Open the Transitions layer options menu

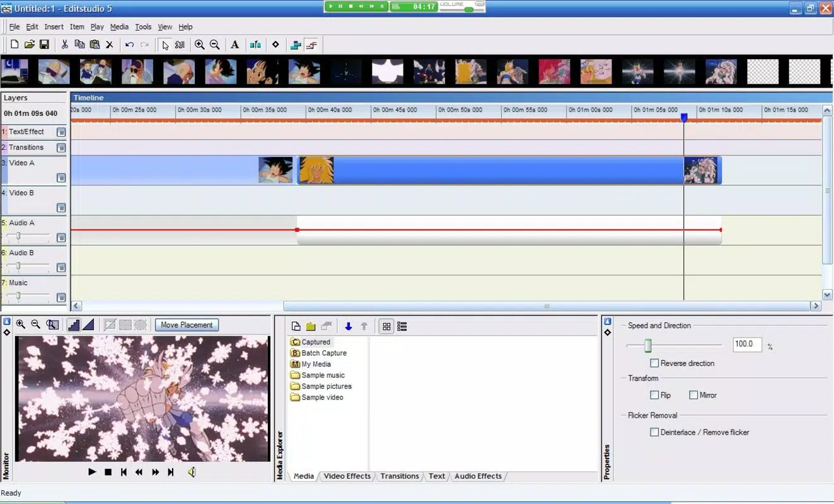click(x=61, y=148)
